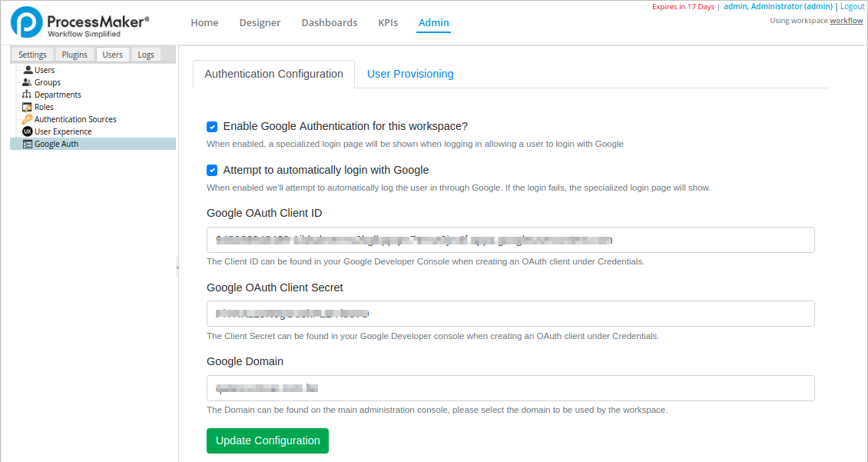This screenshot has height=462, width=868.
Task: Click the Roles tree icon
Action: [x=28, y=107]
